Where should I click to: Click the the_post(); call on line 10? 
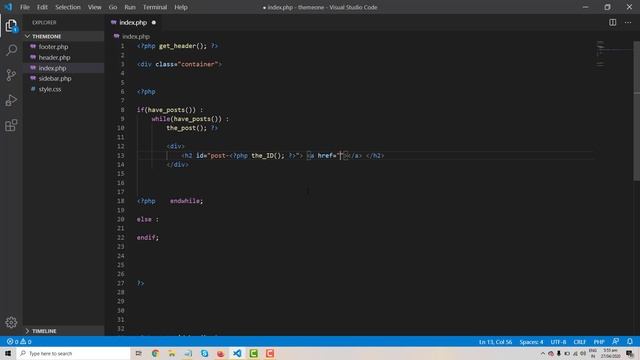(x=186, y=128)
